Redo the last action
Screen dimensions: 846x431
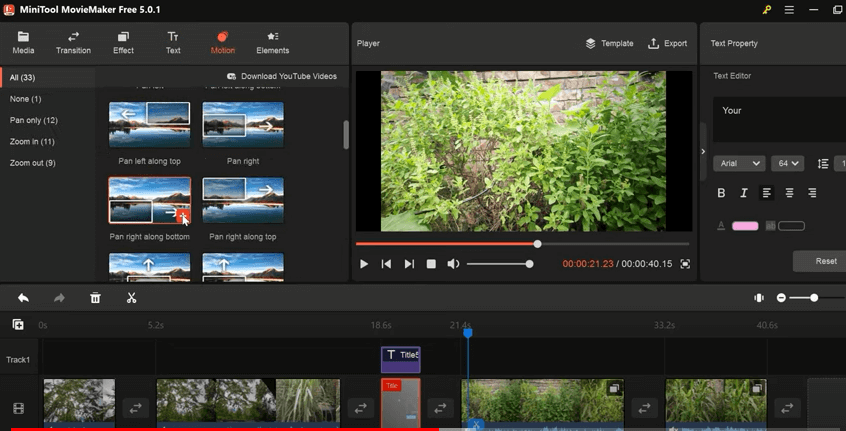coord(59,298)
